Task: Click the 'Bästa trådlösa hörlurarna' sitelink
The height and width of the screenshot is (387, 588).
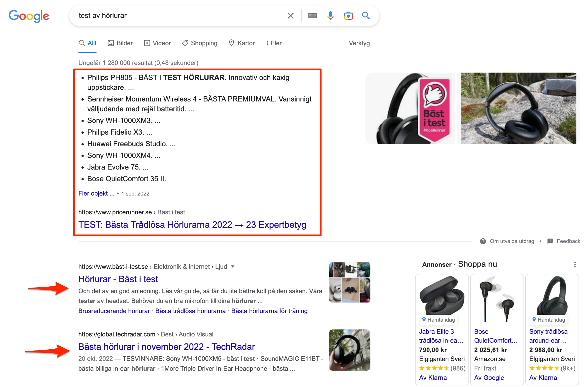Action: pos(191,311)
